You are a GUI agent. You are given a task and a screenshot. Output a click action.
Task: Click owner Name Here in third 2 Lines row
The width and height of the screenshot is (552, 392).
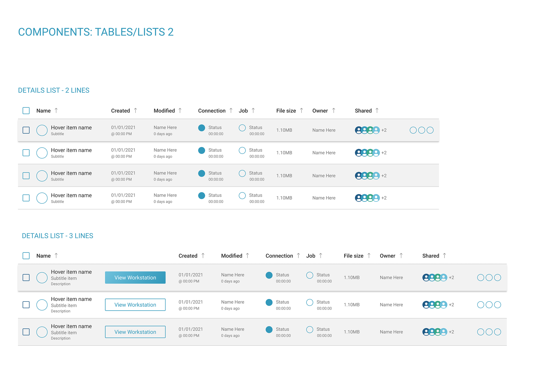[324, 176]
